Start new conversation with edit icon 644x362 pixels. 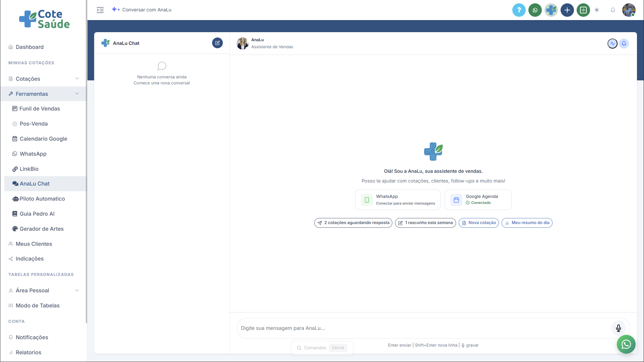pos(217,43)
